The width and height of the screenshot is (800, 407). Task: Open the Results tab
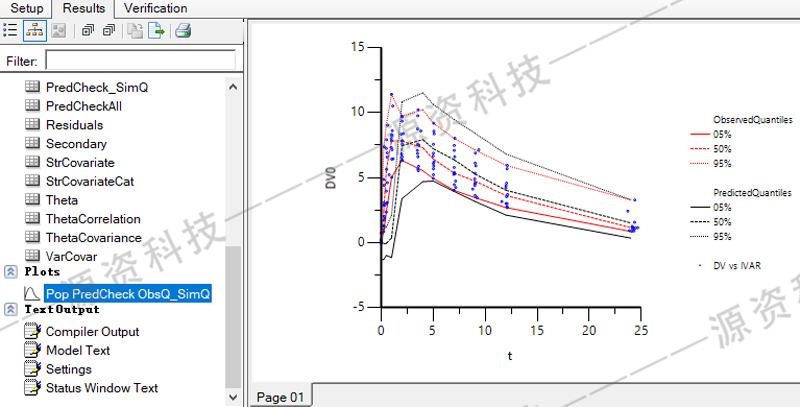pos(84,8)
